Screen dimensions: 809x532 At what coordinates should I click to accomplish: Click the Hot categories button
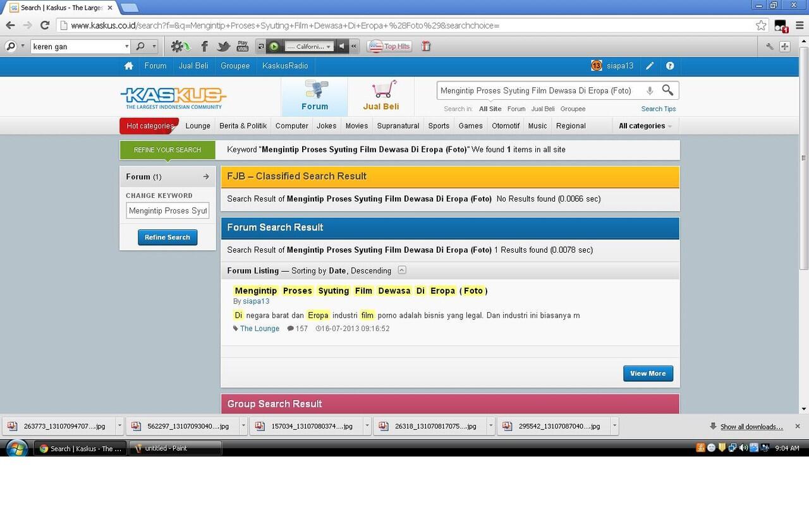coord(149,126)
